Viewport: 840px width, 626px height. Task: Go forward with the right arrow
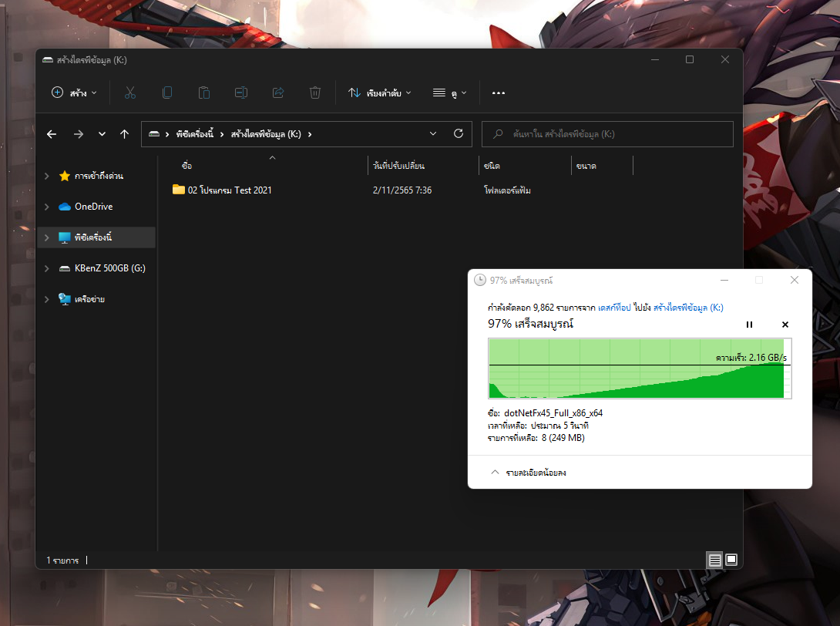[x=78, y=134]
